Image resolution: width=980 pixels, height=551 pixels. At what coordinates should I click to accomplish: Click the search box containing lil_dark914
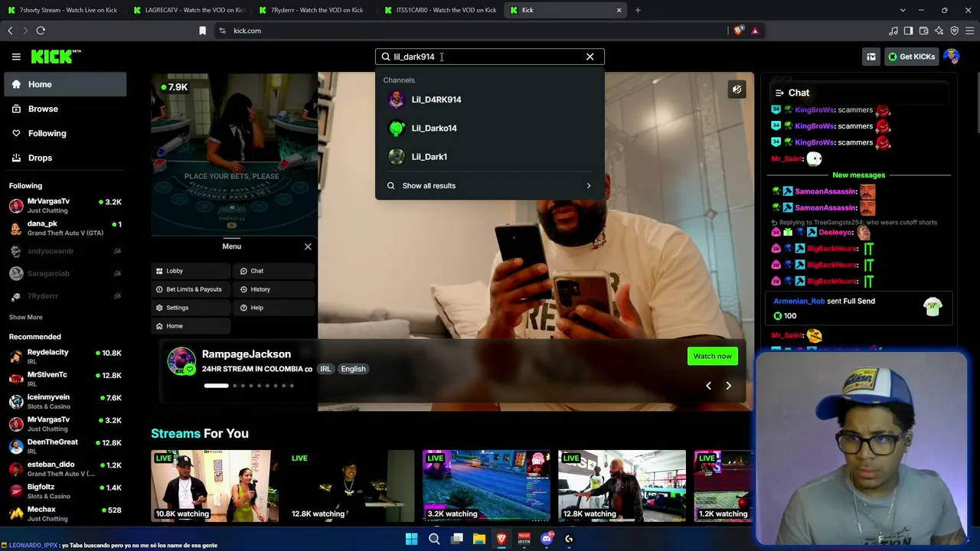click(x=489, y=57)
